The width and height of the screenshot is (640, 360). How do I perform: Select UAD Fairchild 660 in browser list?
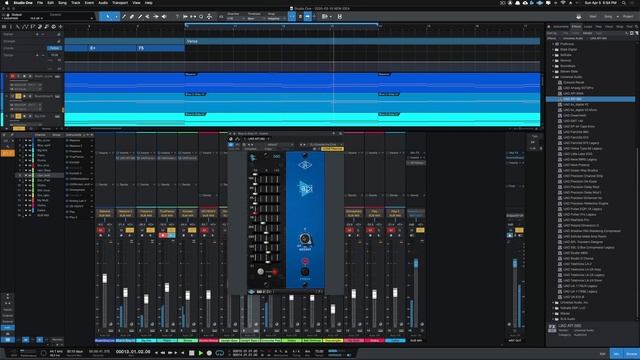point(576,132)
